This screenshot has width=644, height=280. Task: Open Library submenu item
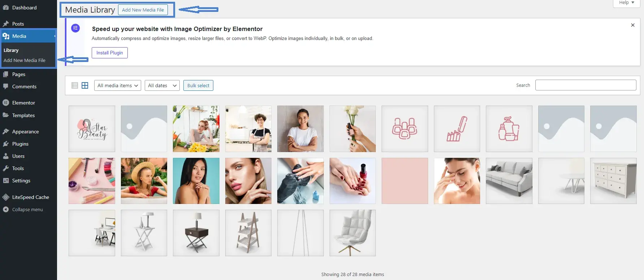pyautogui.click(x=11, y=50)
